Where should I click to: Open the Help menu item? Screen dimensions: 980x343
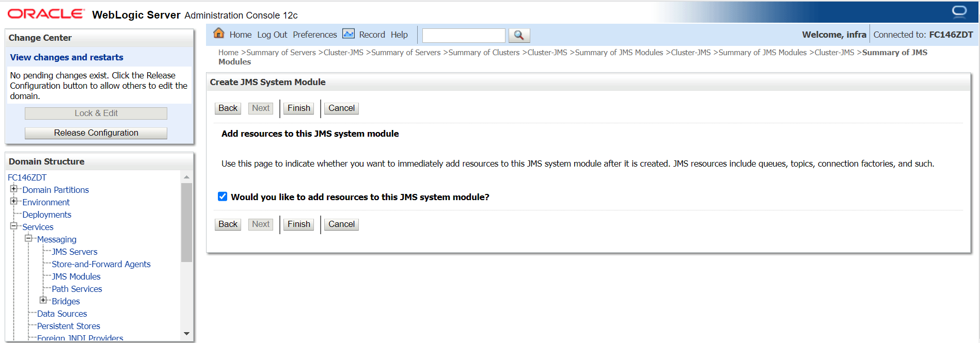(399, 35)
